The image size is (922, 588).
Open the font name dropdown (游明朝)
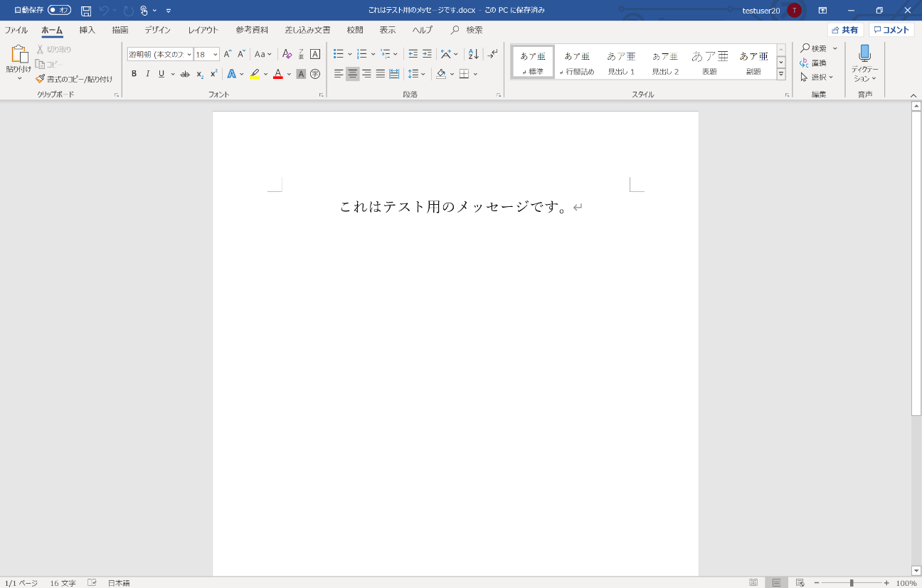click(x=189, y=54)
